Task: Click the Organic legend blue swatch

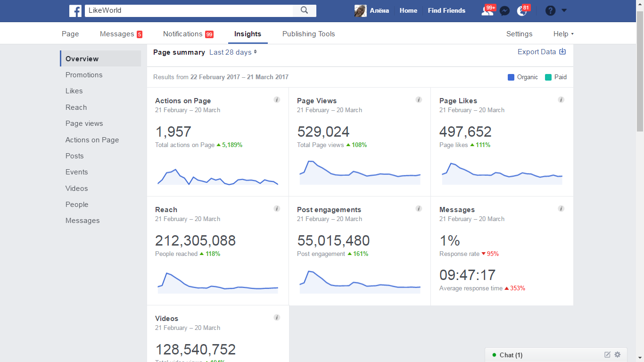Action: (x=511, y=77)
